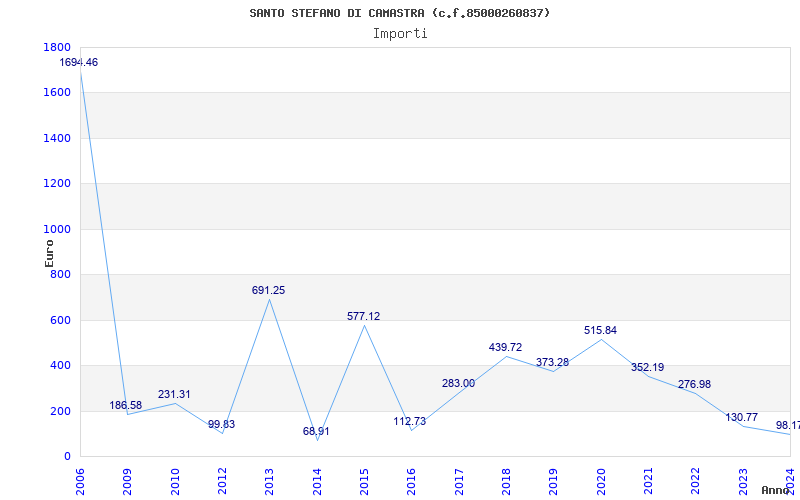Screen dimensions: 800x500
Task: Click the 1694.46 data point label
Action: click(79, 62)
